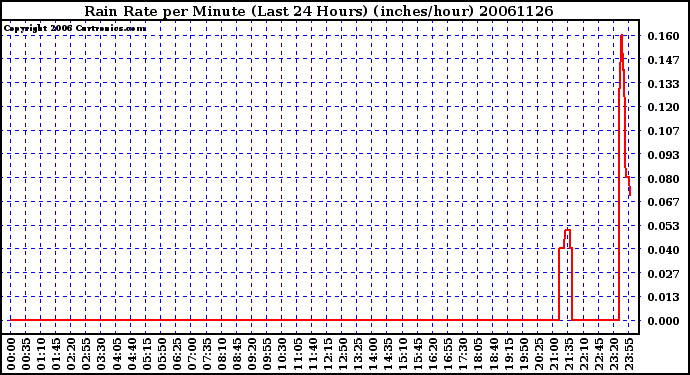This screenshot has width=690, height=375.
Task: Click the 00:00 time label
Action: [x=11, y=354]
